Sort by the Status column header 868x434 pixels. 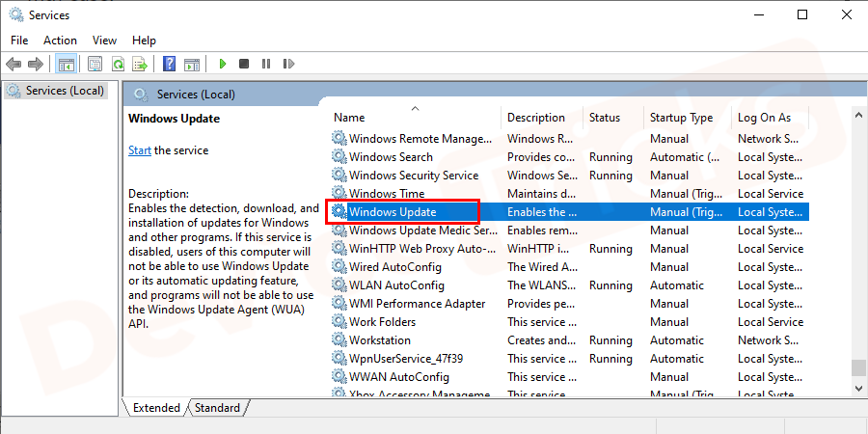605,118
